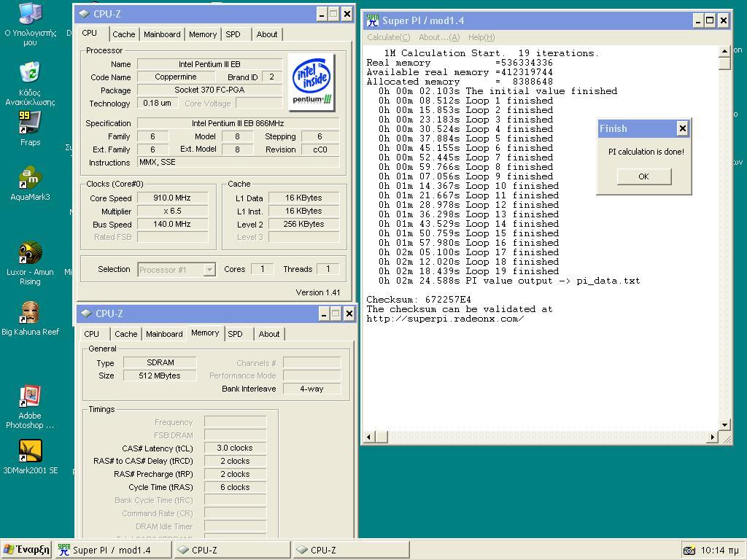Click the Version 1.41 text in CPU-Z
Image resolution: width=747 pixels, height=560 pixels.
(x=318, y=292)
